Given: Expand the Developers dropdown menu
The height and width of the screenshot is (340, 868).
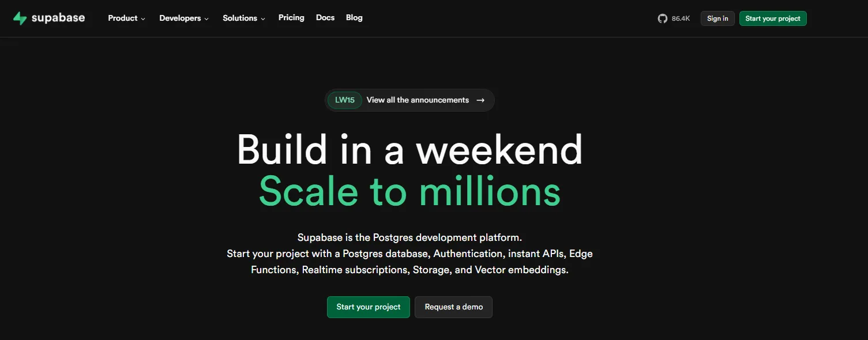Looking at the screenshot, I should [184, 18].
